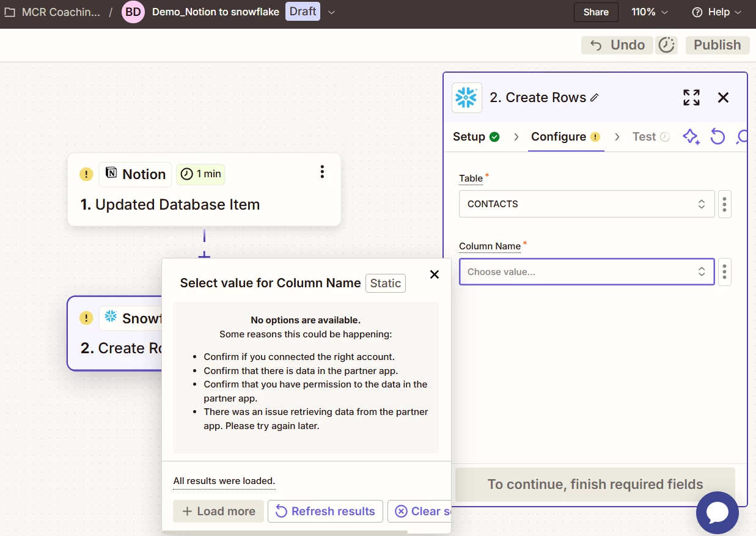Open the Notion step three-dot menu
756x536 pixels.
click(x=322, y=172)
